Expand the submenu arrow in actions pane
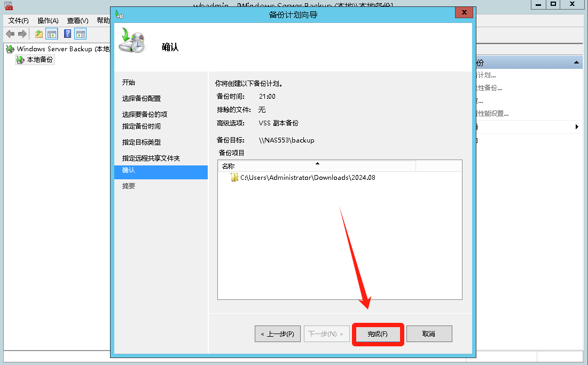 coord(577,127)
